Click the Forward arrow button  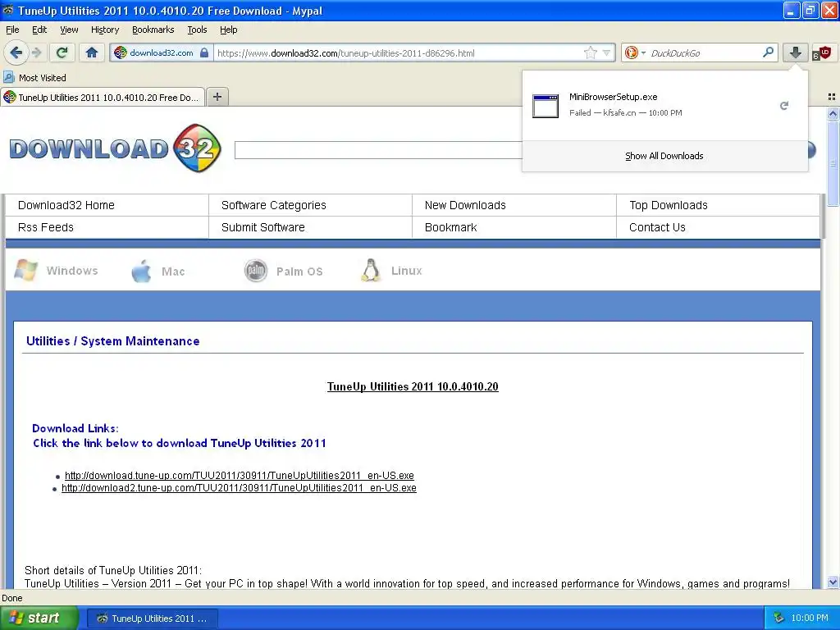36,52
